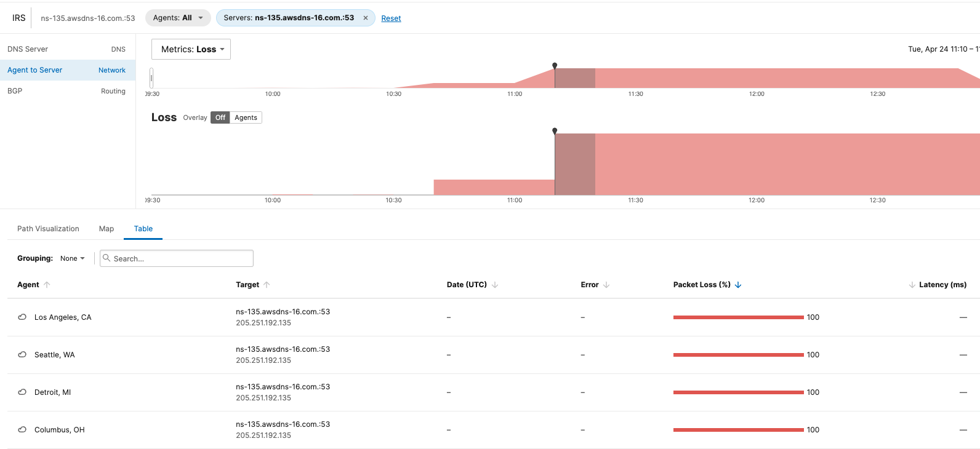Open the Grouping None dropdown
The image size is (980, 449).
(73, 258)
